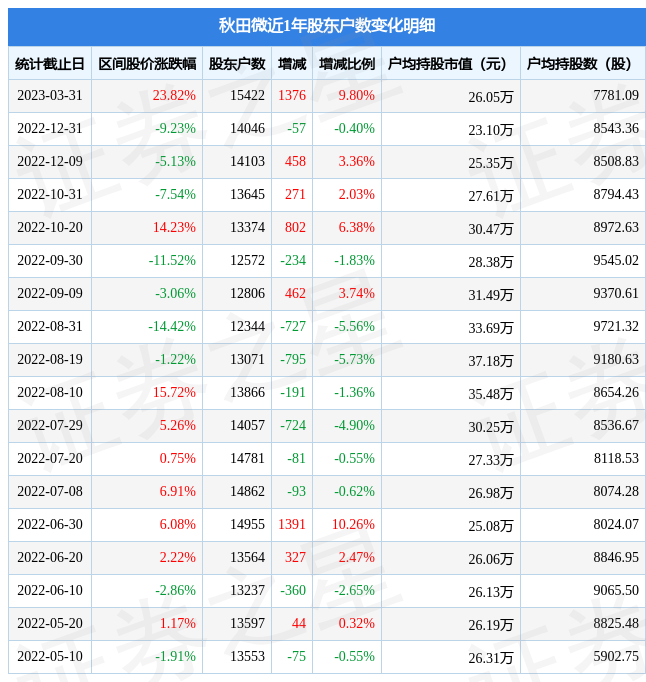Select the date cell 2022-06-10
The width and height of the screenshot is (646, 682).
coord(50,591)
